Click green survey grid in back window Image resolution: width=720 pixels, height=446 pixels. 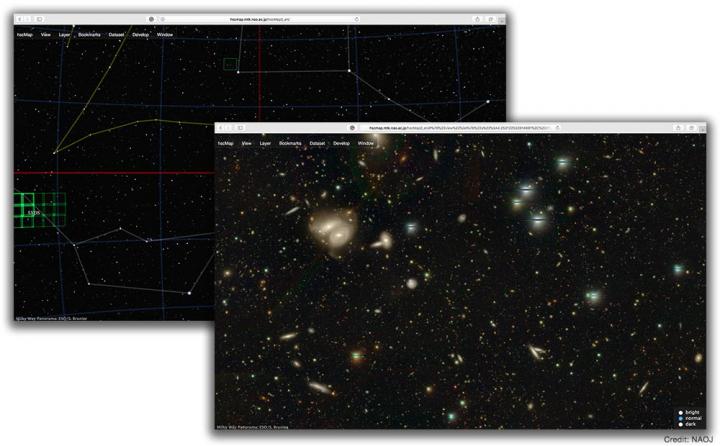pyautogui.click(x=40, y=210)
